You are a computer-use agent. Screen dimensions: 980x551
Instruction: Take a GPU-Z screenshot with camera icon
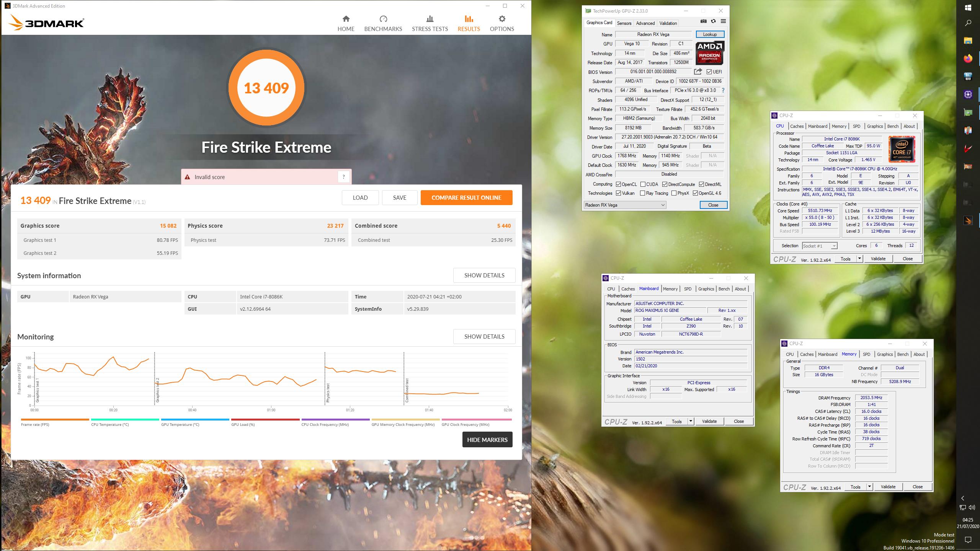click(704, 21)
